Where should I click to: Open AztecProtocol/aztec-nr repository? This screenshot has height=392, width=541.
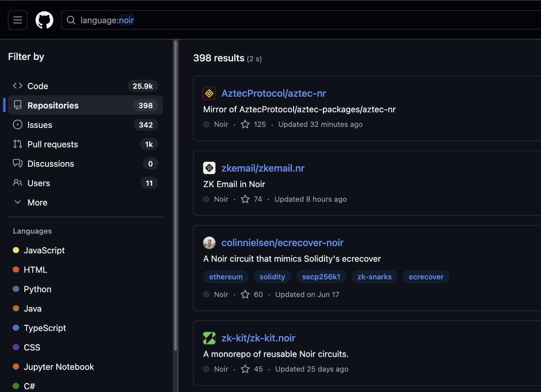click(274, 93)
